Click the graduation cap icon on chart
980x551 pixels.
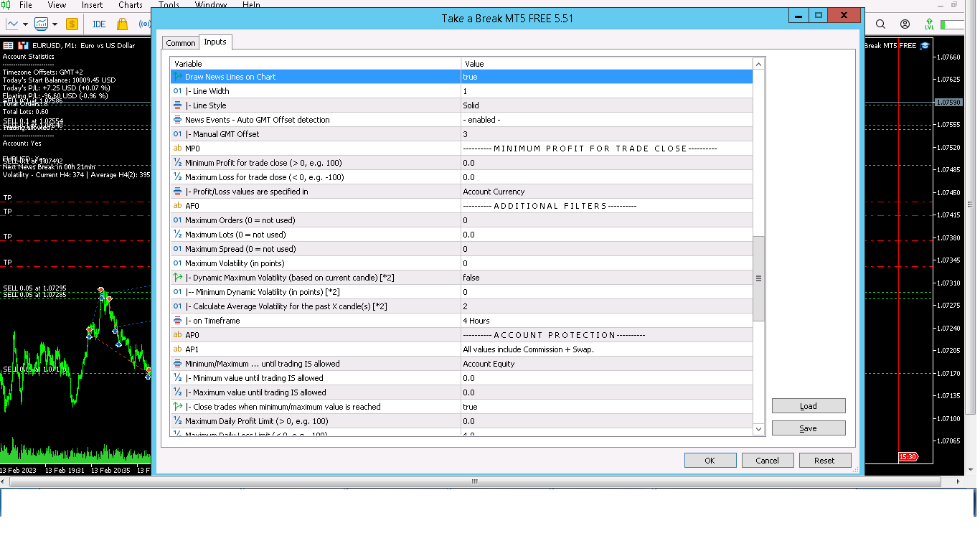tap(925, 45)
